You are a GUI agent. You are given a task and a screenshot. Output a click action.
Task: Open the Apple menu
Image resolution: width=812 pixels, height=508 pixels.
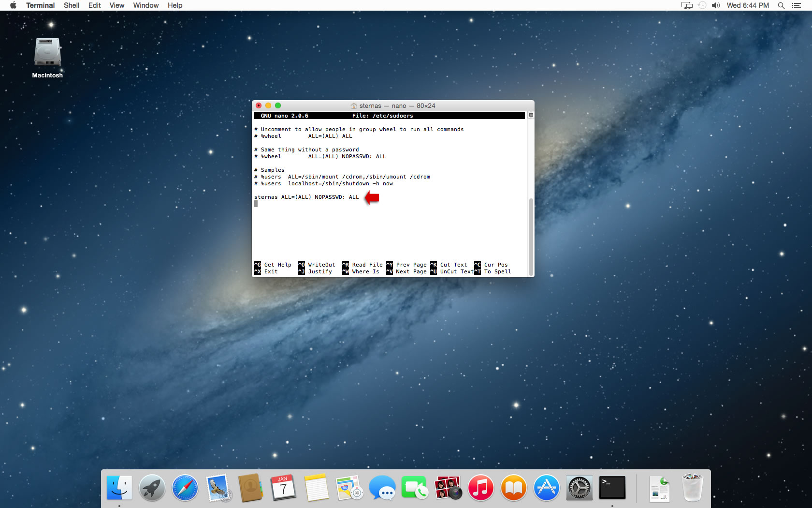(13, 5)
